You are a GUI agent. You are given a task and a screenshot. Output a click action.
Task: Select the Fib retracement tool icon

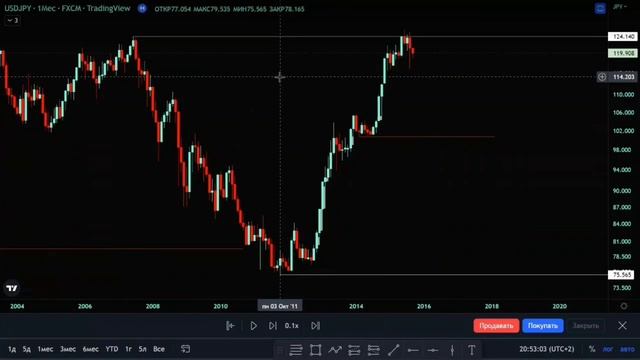[354, 350]
